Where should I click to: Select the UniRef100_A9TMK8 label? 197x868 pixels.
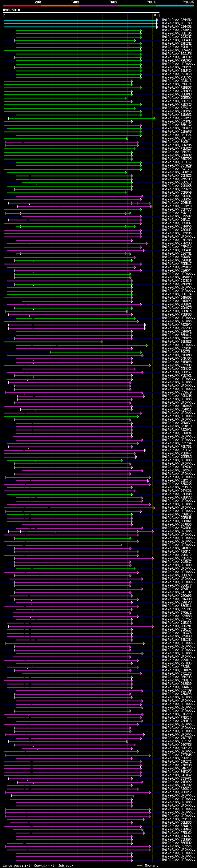[177, 74]
